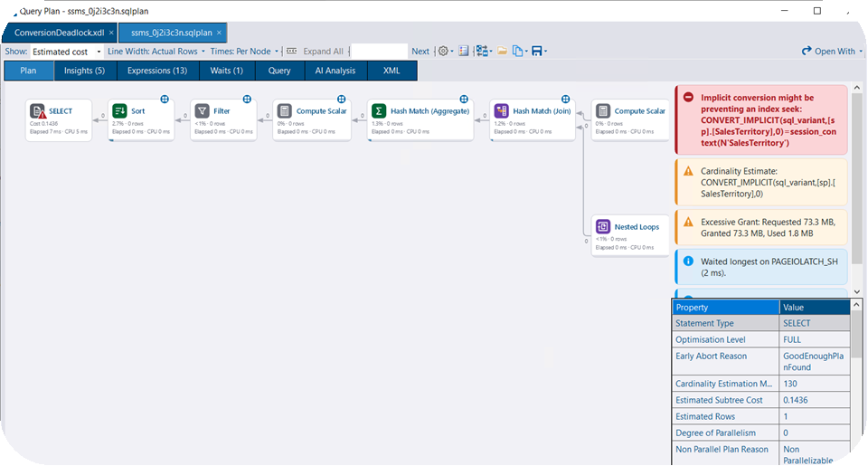This screenshot has height=466, width=868.
Task: Click the Non Parallel Plan Reason property row
Action: 761,454
